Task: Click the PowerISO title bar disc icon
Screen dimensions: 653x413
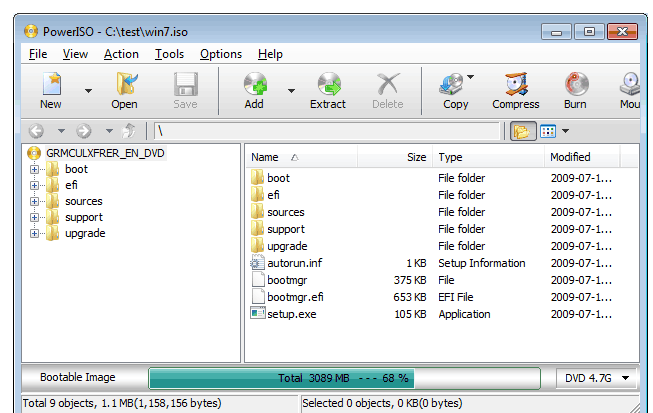Action: pos(31,31)
